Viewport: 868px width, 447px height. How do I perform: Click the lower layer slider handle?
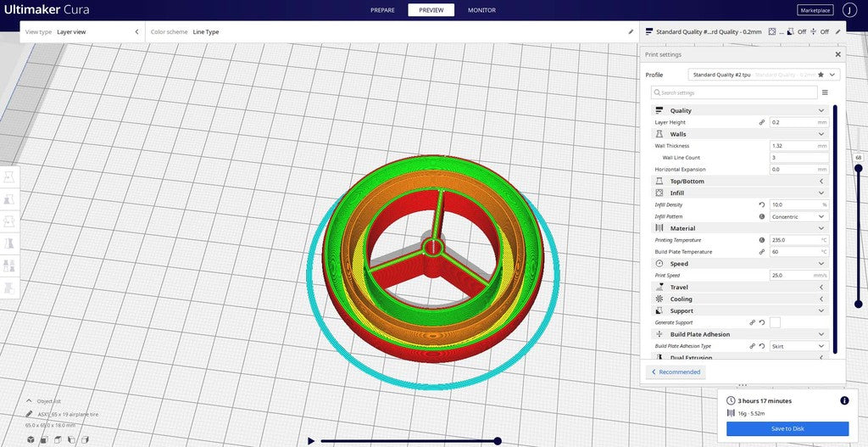858,304
